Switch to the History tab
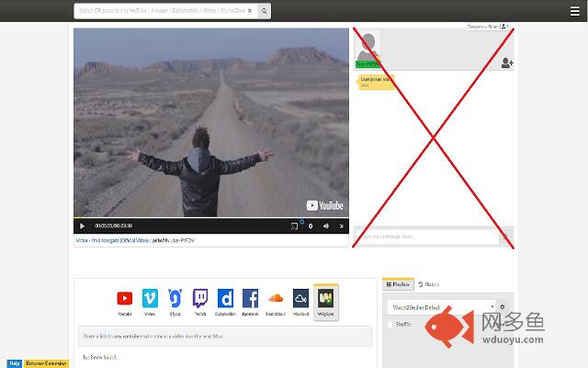The height and width of the screenshot is (368, 588). [x=429, y=284]
